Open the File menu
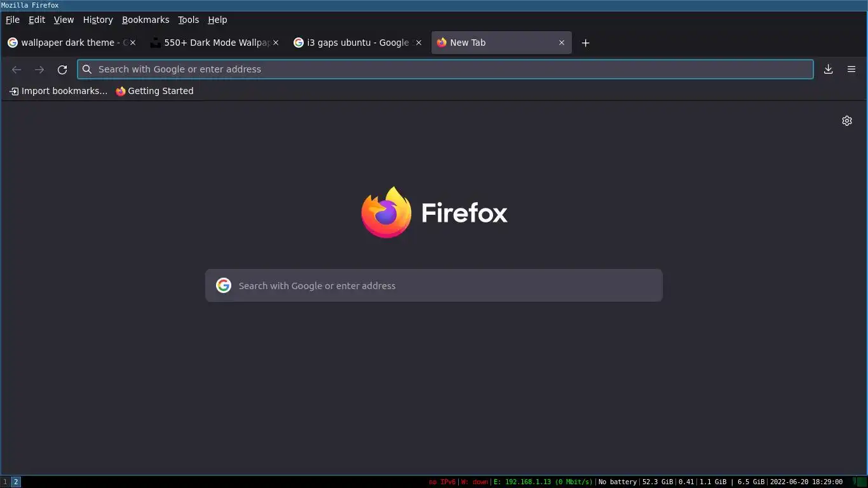 13,20
